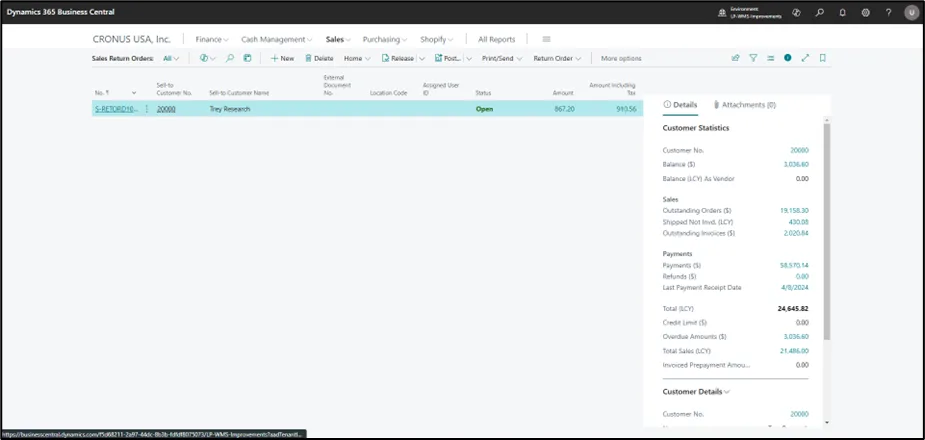Expand the Post split-button arrow

pyautogui.click(x=469, y=58)
